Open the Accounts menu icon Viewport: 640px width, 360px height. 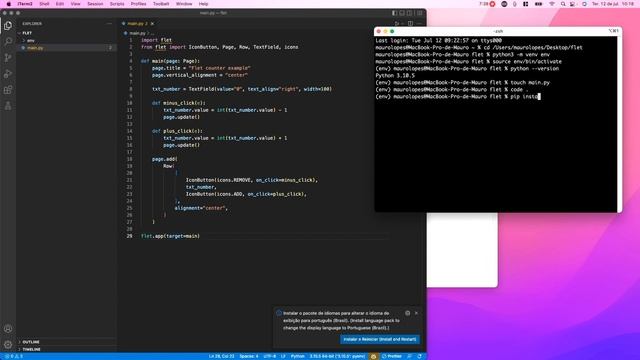pos(8,329)
